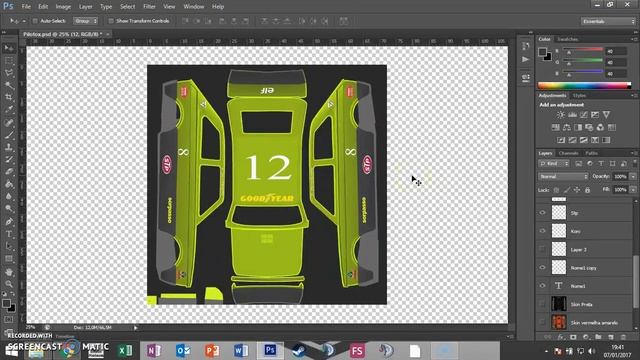The height and width of the screenshot is (360, 640).
Task: Hide the Stp layer
Action: pos(542,213)
